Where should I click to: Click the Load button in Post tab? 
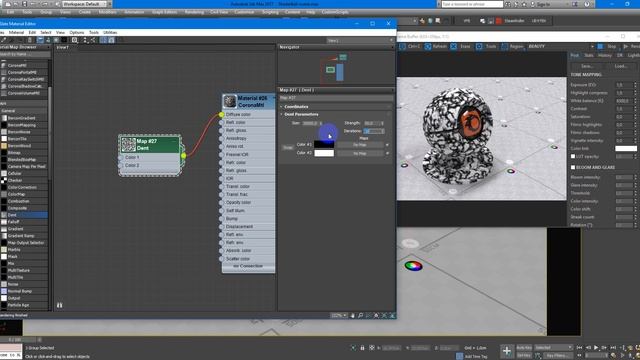pyautogui.click(x=620, y=66)
